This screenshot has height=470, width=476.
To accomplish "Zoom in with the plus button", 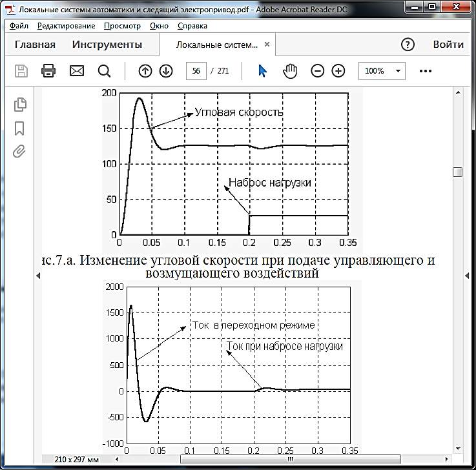I will point(338,70).
